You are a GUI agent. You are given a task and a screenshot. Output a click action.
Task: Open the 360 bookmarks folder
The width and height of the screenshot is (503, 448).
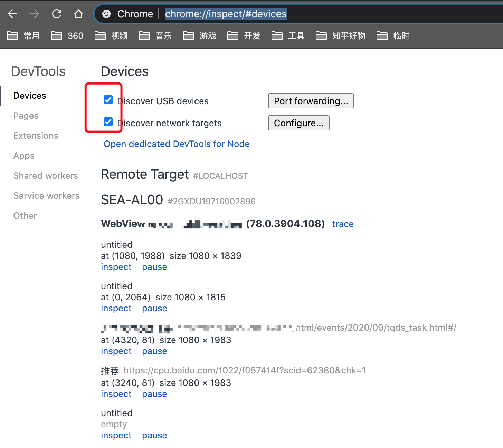coord(67,36)
